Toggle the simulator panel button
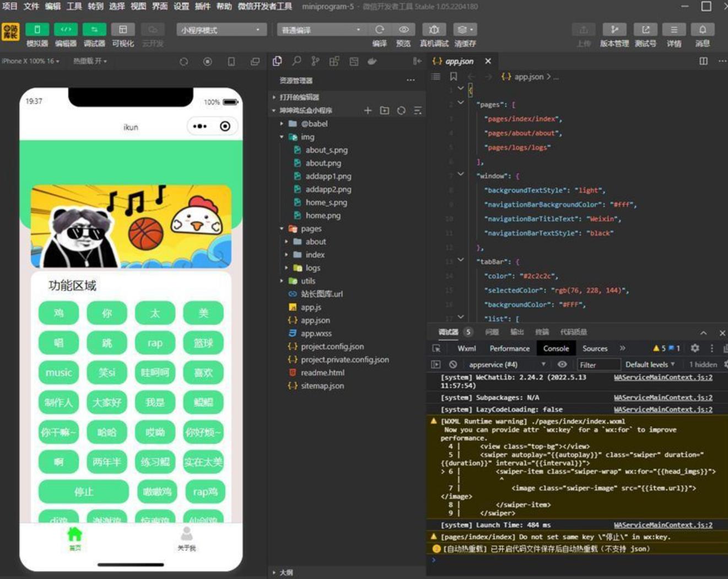The height and width of the screenshot is (579, 728). (37, 30)
